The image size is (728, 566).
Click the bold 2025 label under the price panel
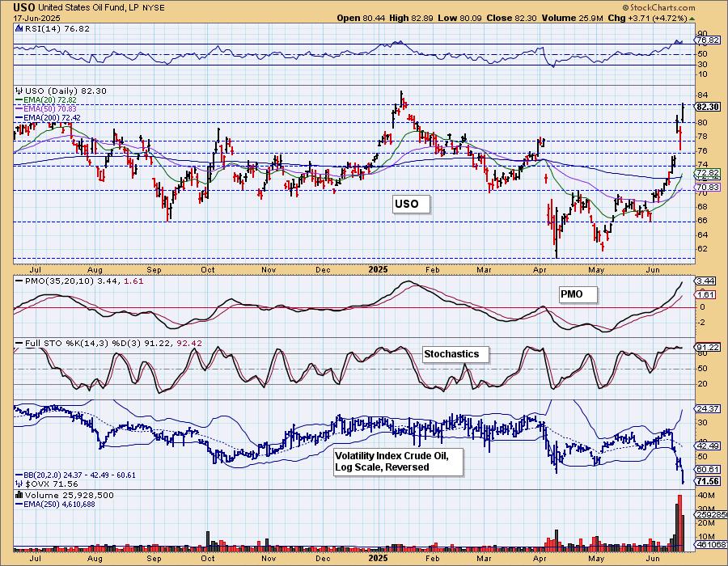pyautogui.click(x=378, y=269)
